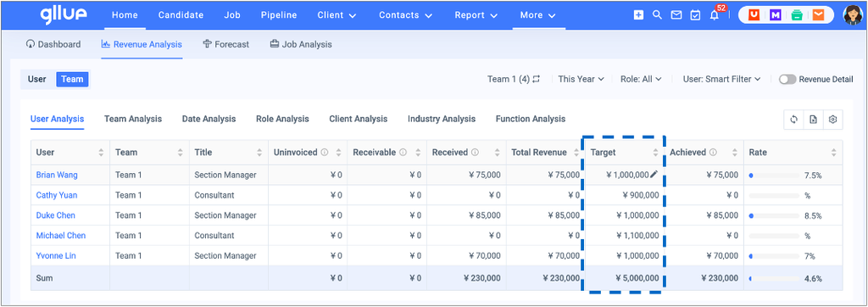Switch to the Team Analysis tab
868x307 pixels.
click(133, 119)
